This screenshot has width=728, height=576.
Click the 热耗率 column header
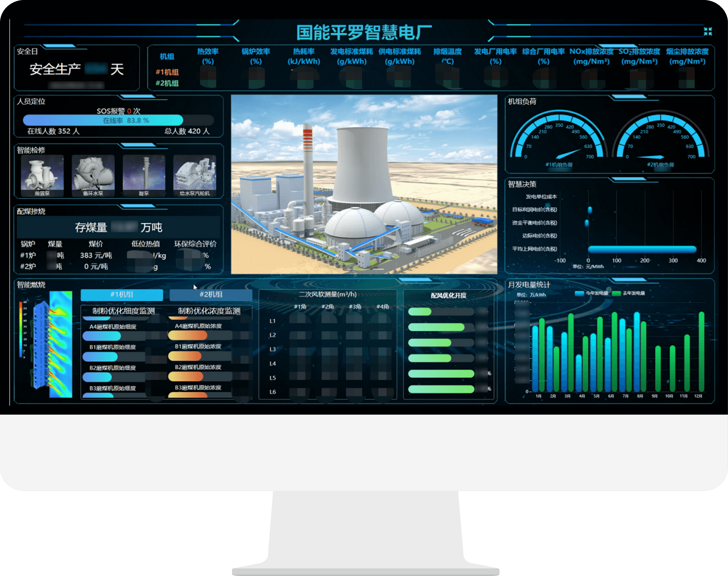pyautogui.click(x=304, y=56)
